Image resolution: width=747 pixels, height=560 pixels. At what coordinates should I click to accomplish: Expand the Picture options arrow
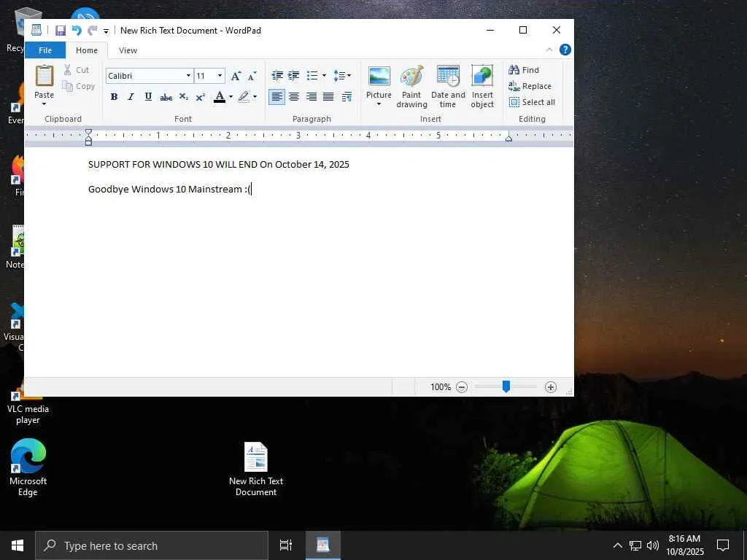(x=379, y=104)
